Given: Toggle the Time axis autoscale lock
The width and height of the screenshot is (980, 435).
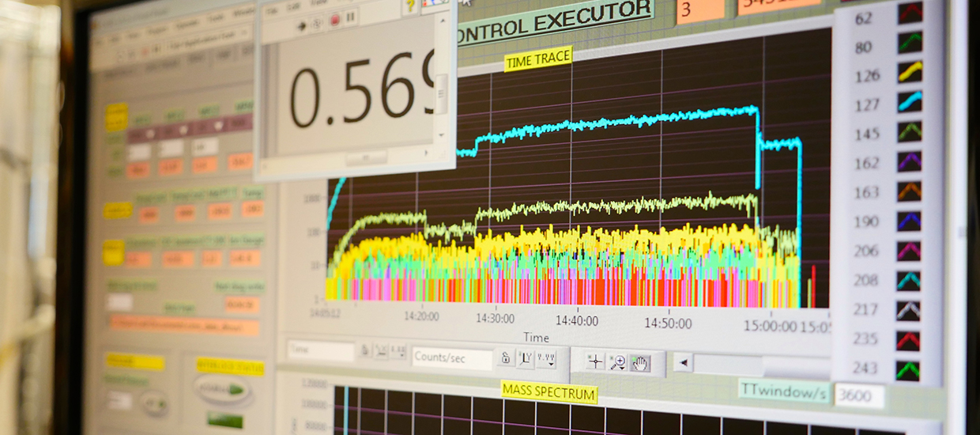Looking at the screenshot, I should pos(364,350).
